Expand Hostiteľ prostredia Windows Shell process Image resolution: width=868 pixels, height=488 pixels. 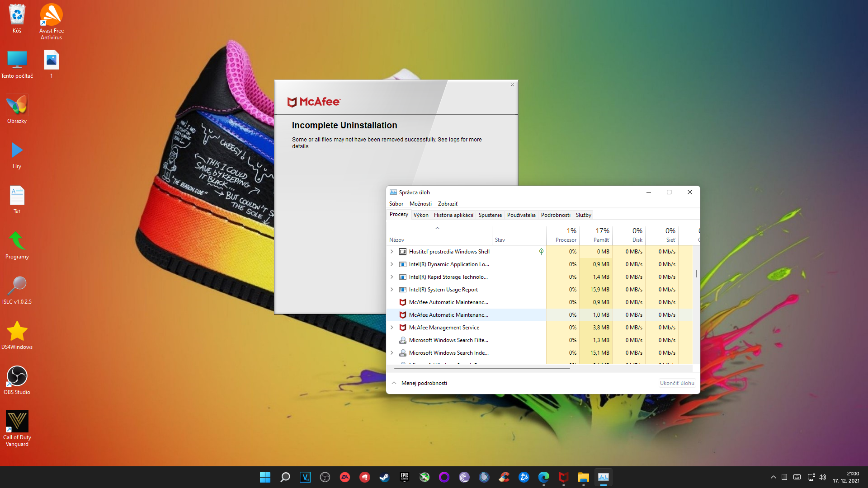(392, 252)
